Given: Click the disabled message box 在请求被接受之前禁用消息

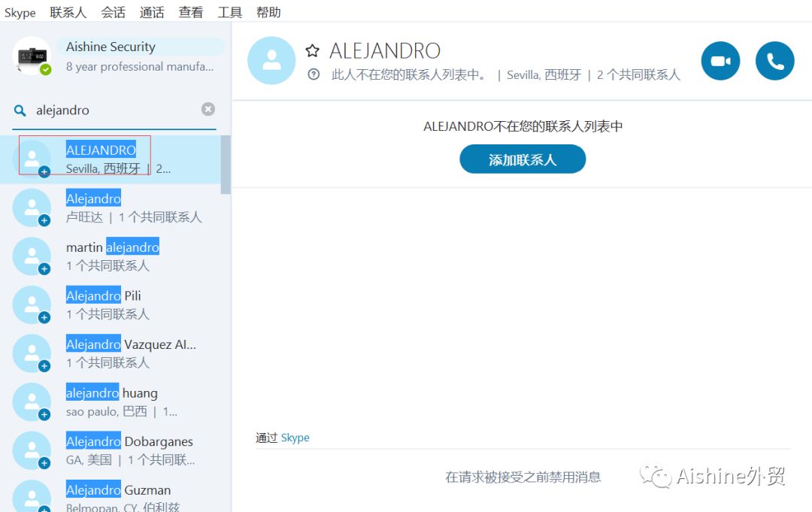Looking at the screenshot, I should [x=523, y=477].
